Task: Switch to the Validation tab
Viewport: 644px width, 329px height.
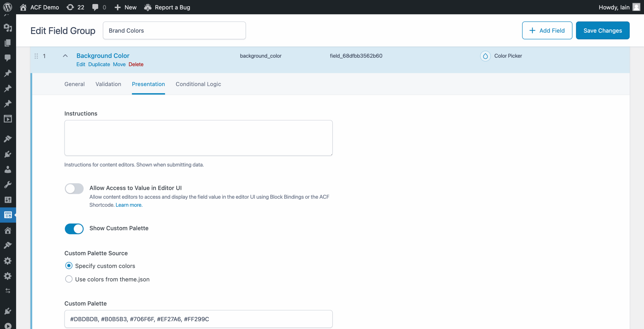Action: pos(108,84)
